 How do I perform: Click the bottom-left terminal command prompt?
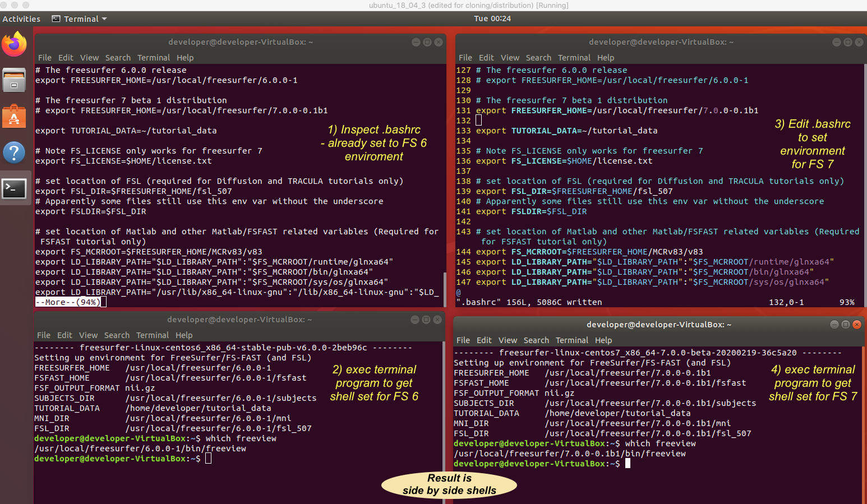(208, 459)
